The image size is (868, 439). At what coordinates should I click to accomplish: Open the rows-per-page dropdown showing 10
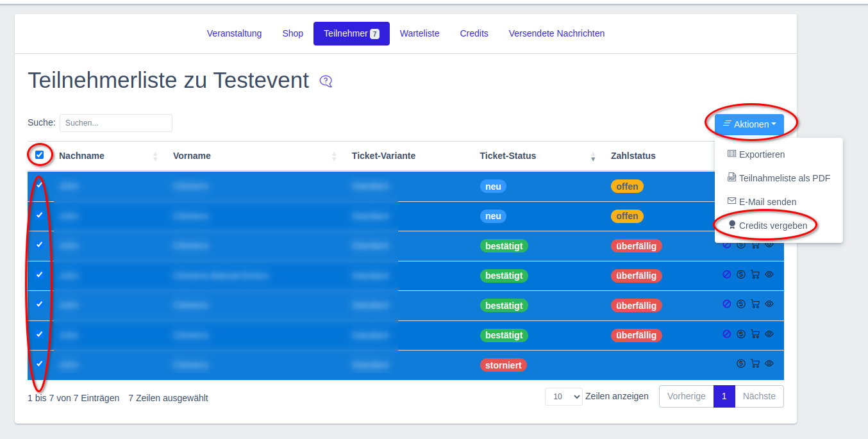click(x=563, y=397)
